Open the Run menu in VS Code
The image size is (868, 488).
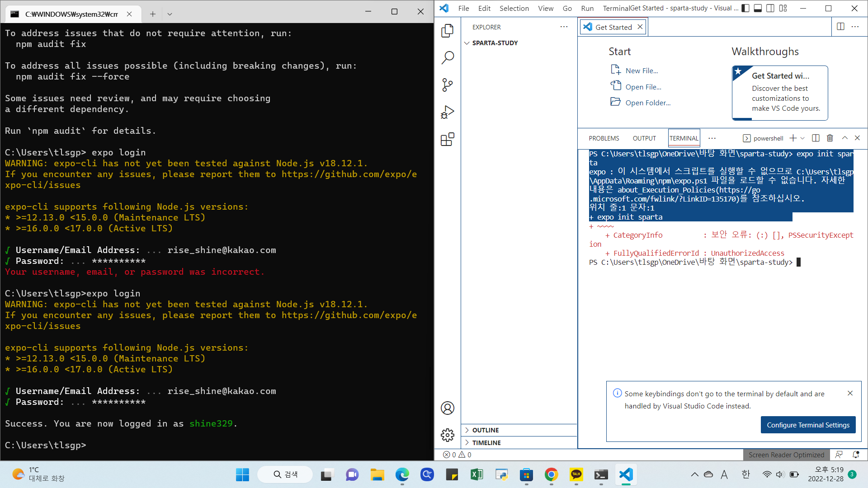pyautogui.click(x=587, y=8)
